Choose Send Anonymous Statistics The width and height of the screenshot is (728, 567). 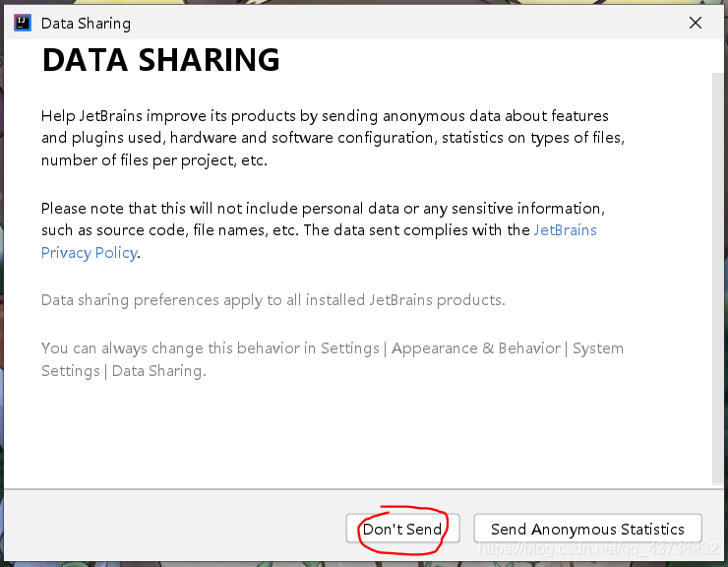(587, 529)
